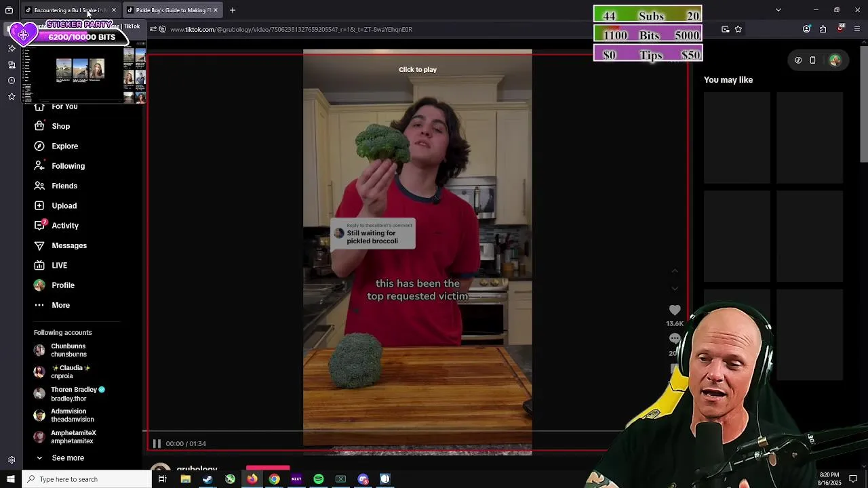
Task: Bookmark this page with star
Action: pyautogui.click(x=738, y=29)
